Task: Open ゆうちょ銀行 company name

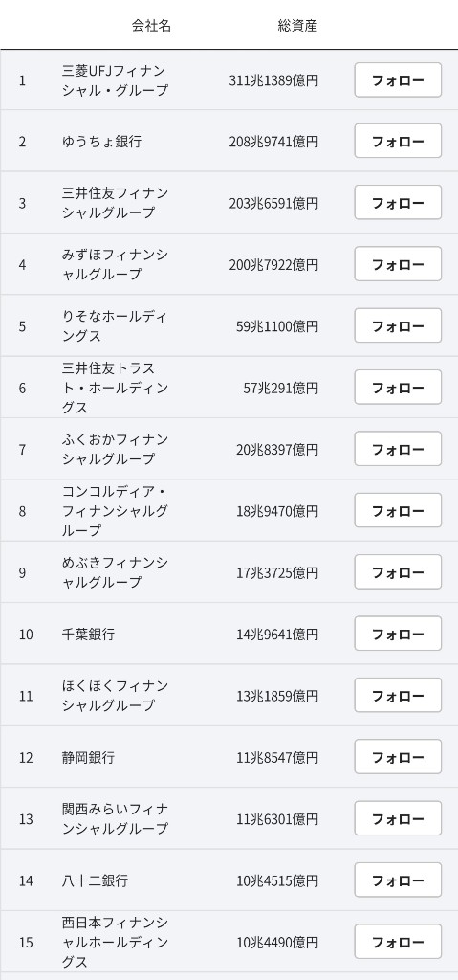Action: 102,142
